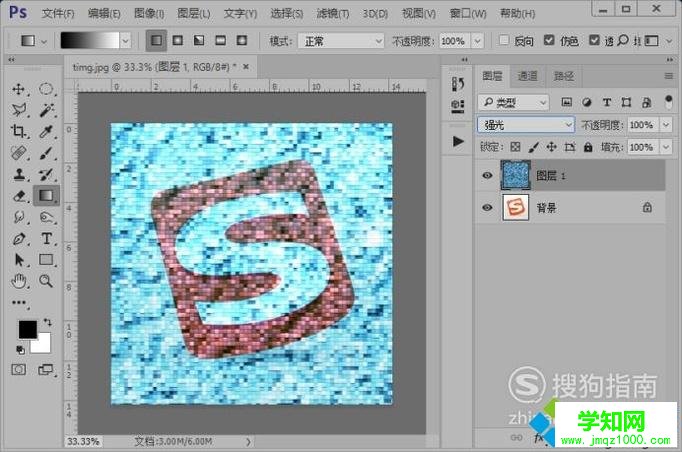
Task: Open layer 不透明度 opacity slider arrow
Action: coord(666,125)
